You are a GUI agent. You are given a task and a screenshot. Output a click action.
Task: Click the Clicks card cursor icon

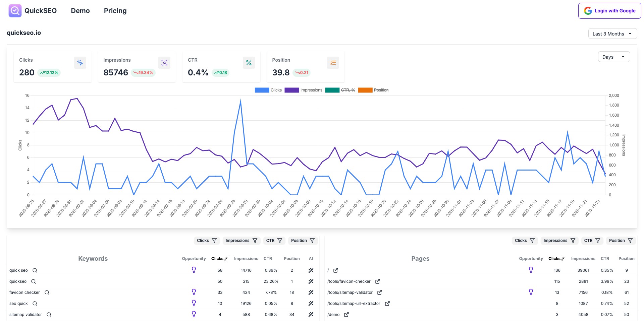click(x=80, y=63)
